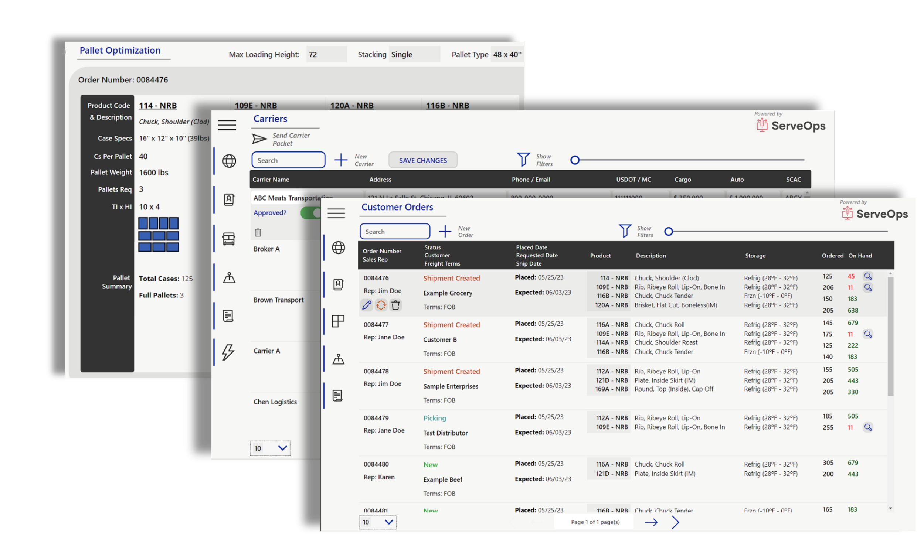924x560 pixels.
Task: Show filters in the Carriers window
Action: [523, 159]
